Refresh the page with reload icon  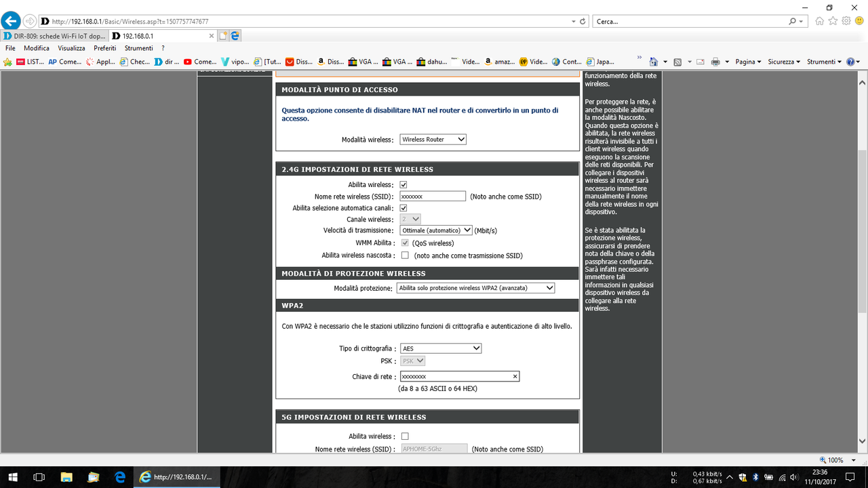(583, 21)
